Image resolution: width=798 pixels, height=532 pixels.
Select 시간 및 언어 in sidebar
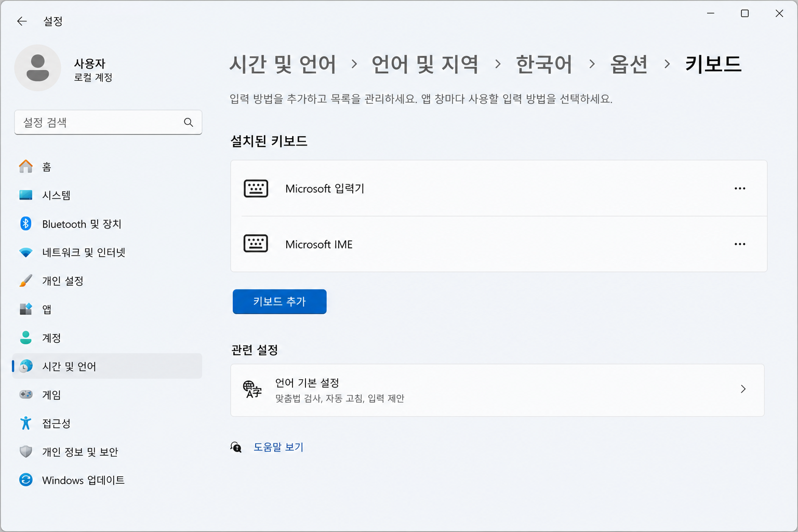(x=107, y=366)
